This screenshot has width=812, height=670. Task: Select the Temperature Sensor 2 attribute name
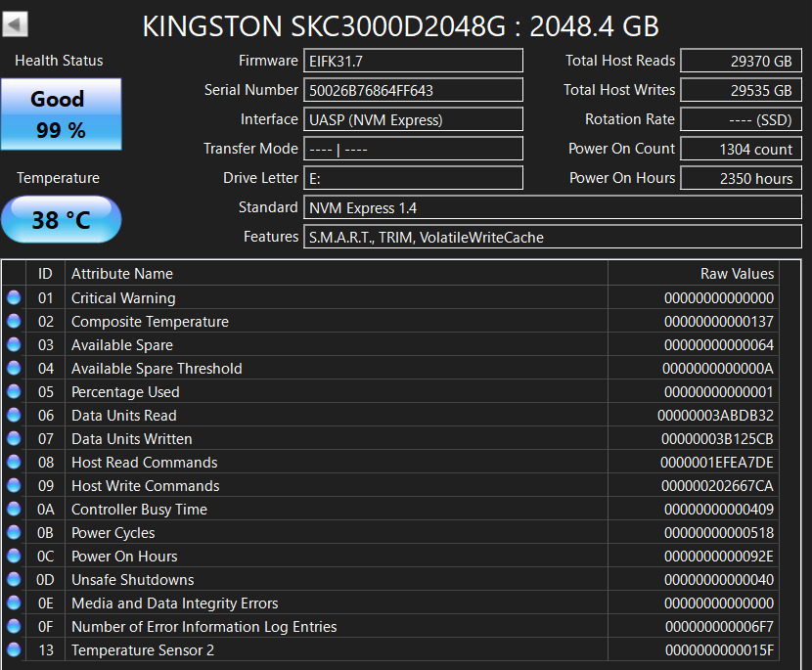click(143, 650)
